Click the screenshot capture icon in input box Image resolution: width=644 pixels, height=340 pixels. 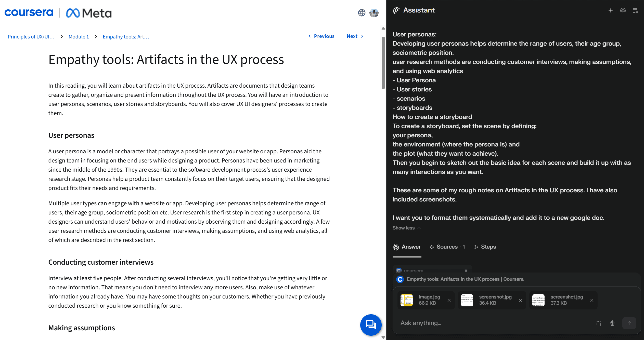[599, 323]
